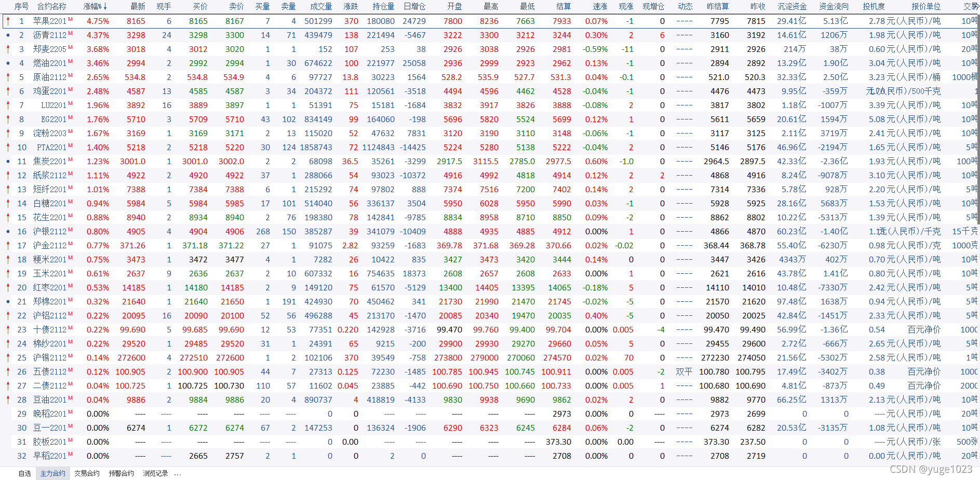Click the blue dot marker beside 沥青2112

pos(8,35)
